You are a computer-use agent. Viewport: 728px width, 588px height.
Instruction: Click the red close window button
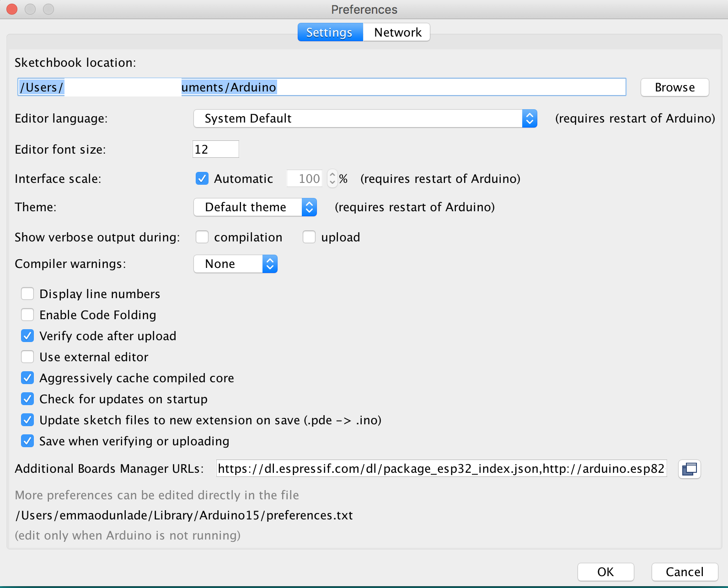point(12,9)
